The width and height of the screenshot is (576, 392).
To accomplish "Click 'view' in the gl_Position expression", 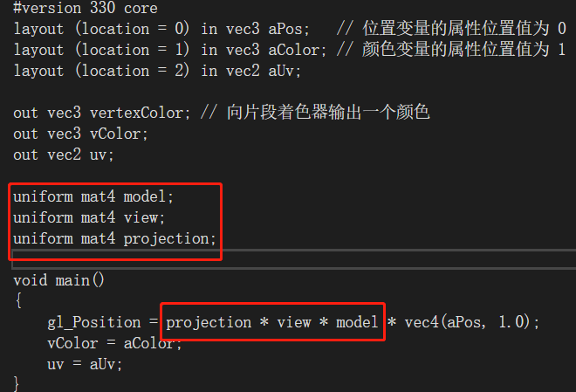I will coord(294,322).
